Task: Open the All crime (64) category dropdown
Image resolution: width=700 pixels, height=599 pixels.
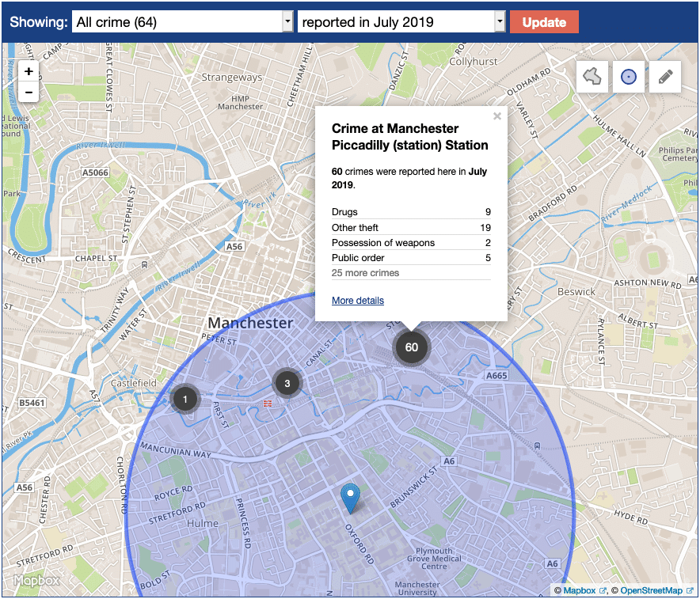Action: click(x=183, y=22)
